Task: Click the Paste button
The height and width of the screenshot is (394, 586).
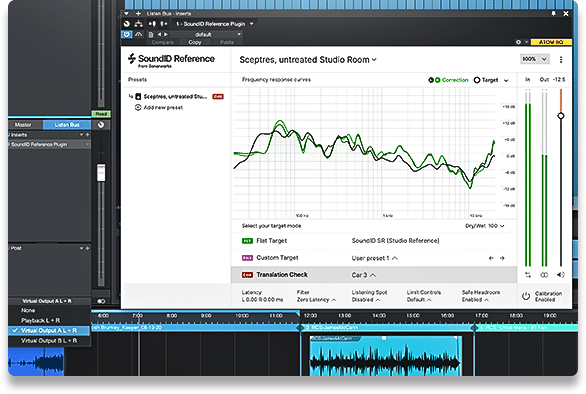Action: [227, 42]
